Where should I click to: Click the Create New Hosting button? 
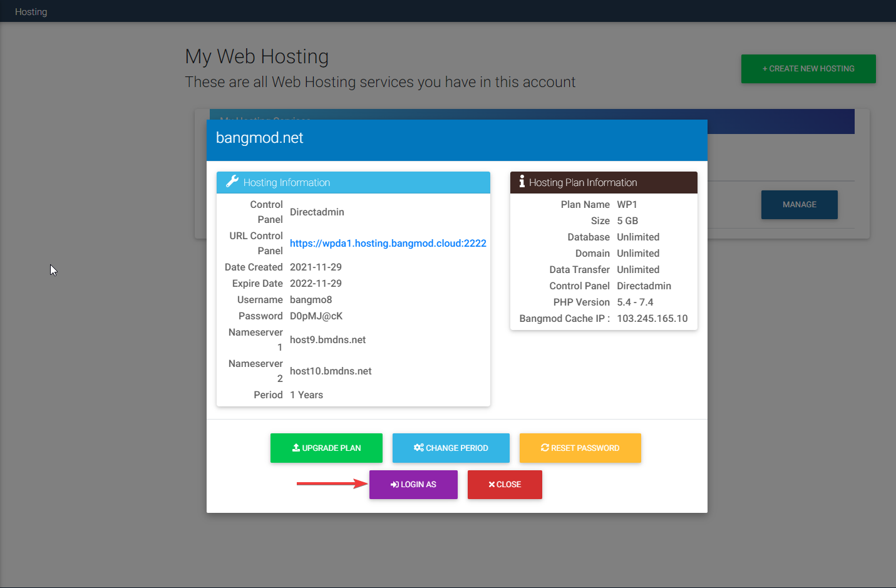808,69
